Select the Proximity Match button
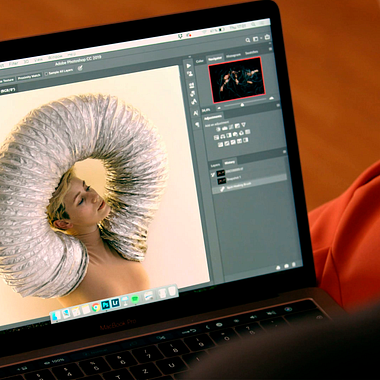Image resolution: width=380 pixels, height=380 pixels. click(29, 77)
